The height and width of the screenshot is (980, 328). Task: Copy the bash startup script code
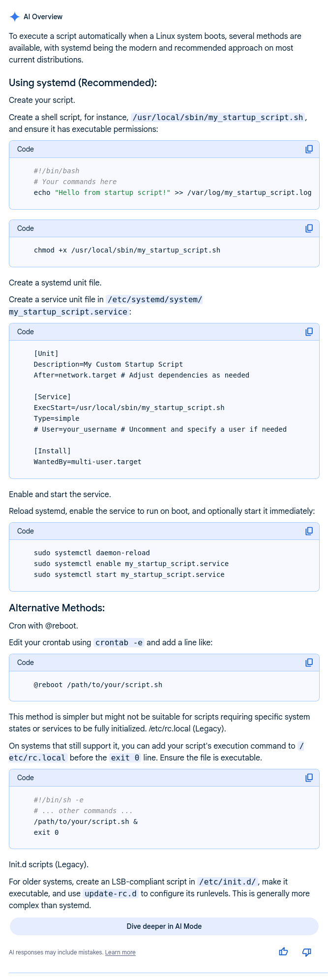tap(309, 149)
